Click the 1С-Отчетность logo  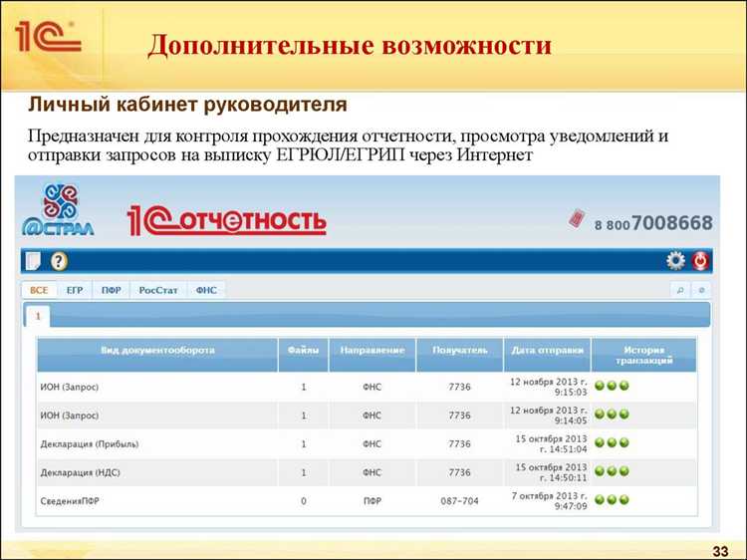[x=227, y=220]
